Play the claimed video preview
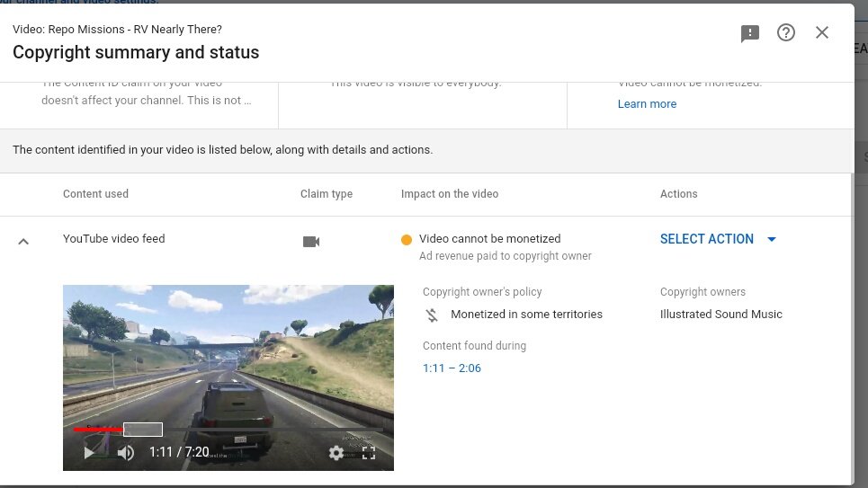This screenshot has width=868, height=488. point(88,453)
